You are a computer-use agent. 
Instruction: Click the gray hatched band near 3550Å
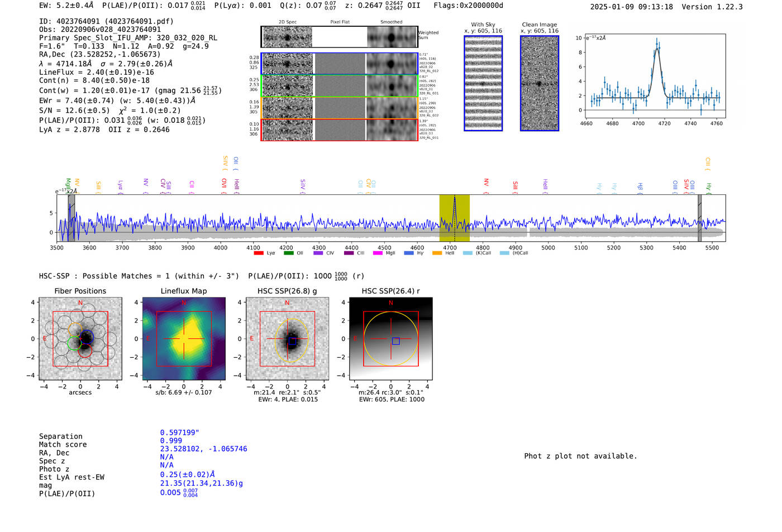(71, 218)
